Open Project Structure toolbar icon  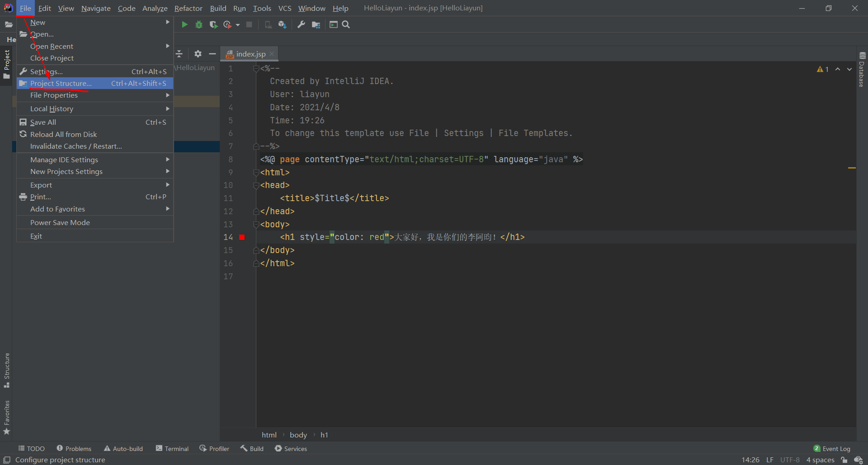click(x=316, y=24)
